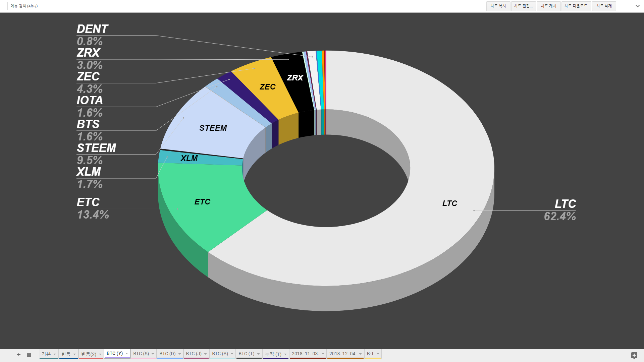Add a new sheet with the plus icon
Screen dimensions: 644x362
point(18,354)
